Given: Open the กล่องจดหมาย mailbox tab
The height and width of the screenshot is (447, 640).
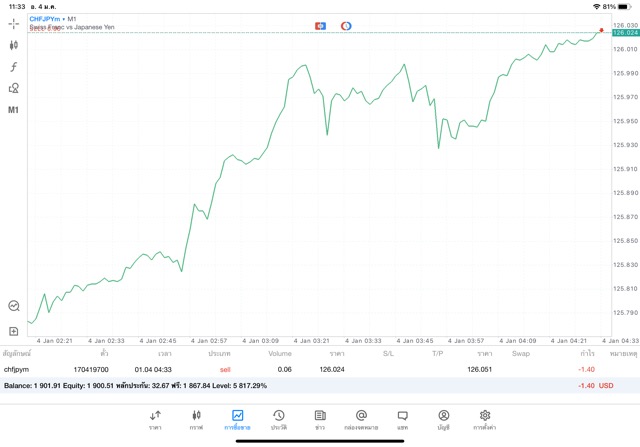Looking at the screenshot, I should click(361, 420).
